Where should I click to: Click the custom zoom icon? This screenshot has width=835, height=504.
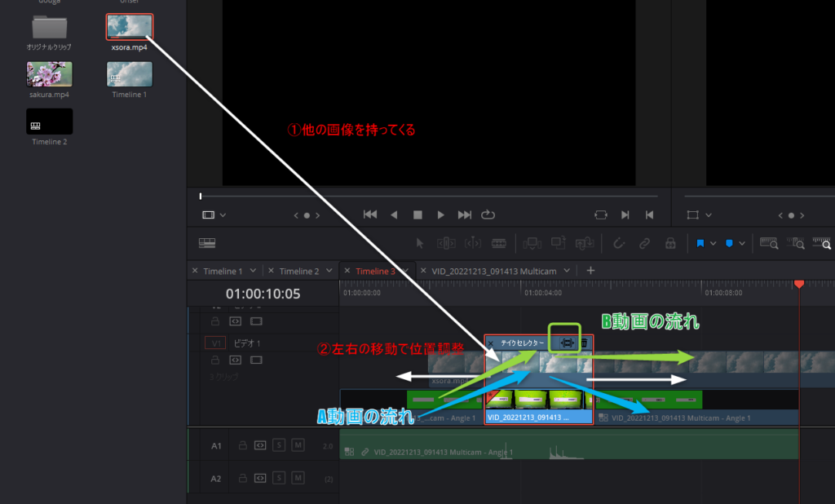tap(822, 244)
